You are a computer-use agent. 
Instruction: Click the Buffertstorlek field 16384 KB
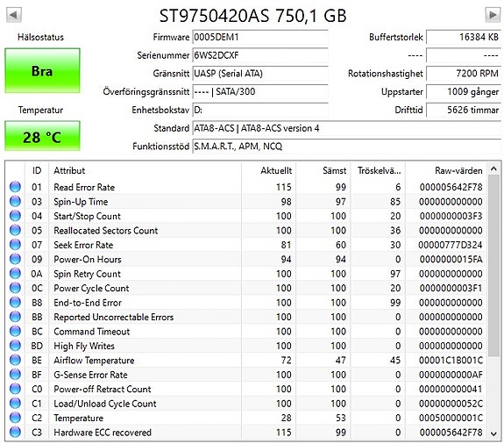point(464,37)
